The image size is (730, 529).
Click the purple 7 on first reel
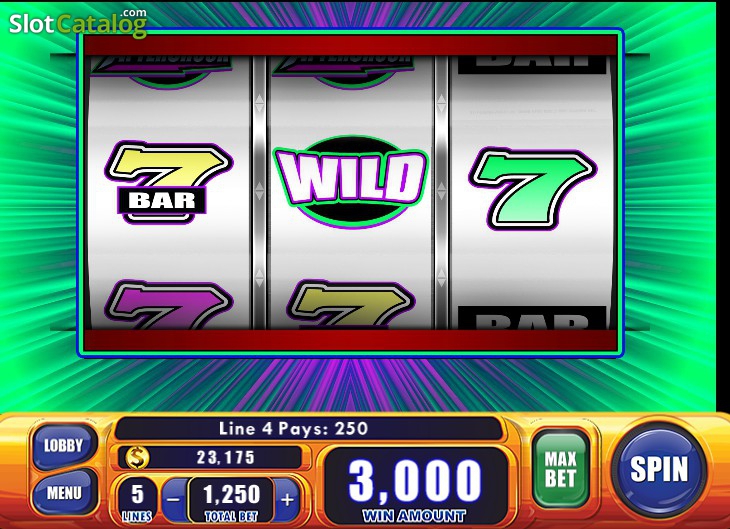169,305
